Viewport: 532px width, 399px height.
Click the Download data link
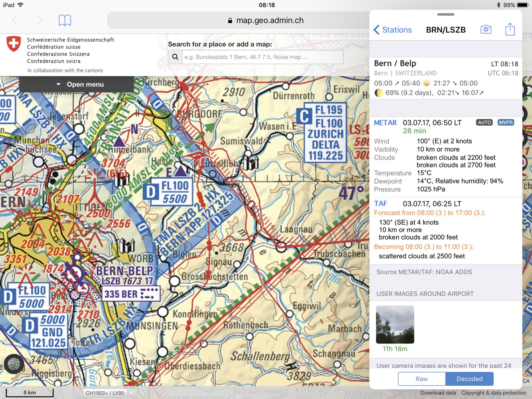[x=438, y=393]
